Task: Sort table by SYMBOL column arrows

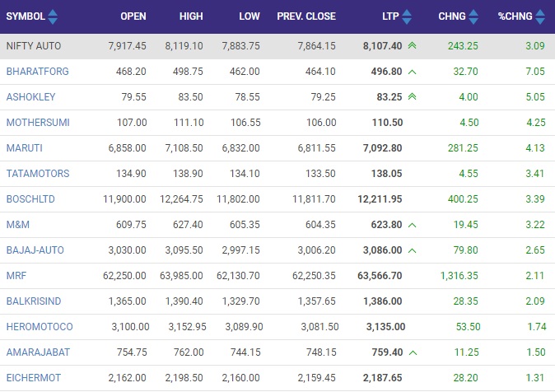Action: pos(53,16)
